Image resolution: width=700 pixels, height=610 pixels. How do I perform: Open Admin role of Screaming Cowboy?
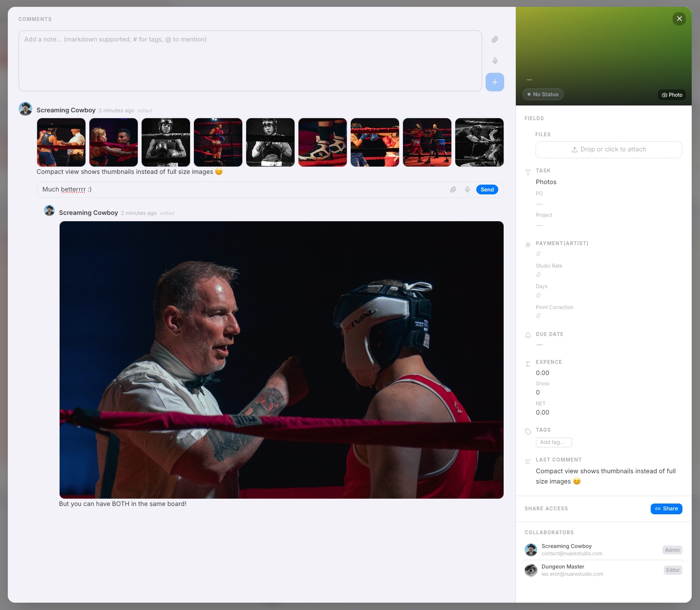(x=672, y=550)
